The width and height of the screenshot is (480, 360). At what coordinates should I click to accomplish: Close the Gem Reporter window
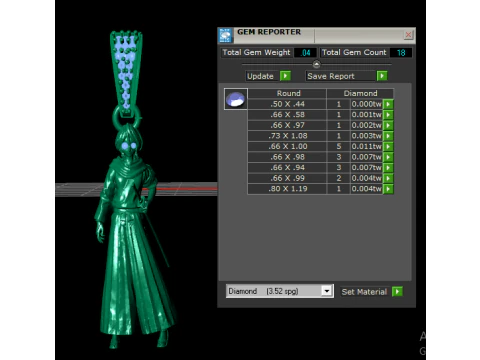(408, 35)
